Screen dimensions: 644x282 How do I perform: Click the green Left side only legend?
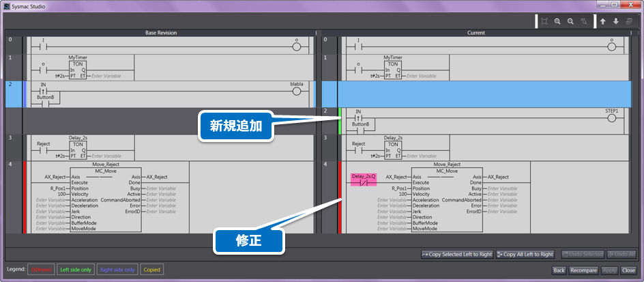[x=75, y=270]
